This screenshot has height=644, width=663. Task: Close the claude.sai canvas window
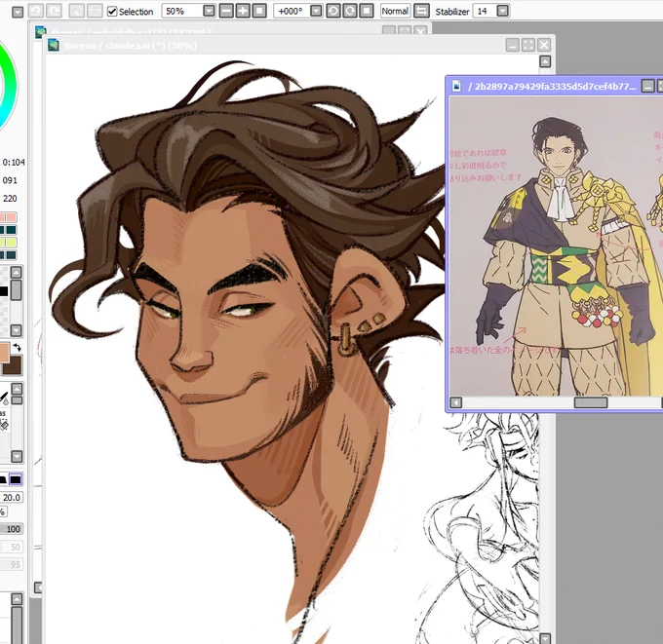[x=544, y=45]
